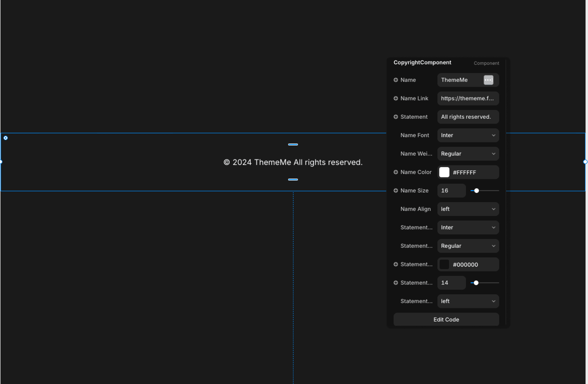Select the Name Align left option
588x384 pixels.
point(468,209)
